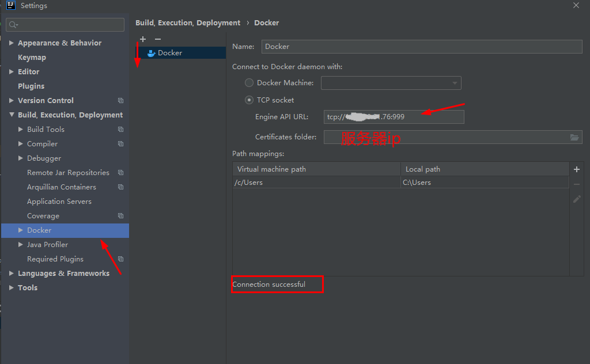590x364 pixels.
Task: Select the C:\Users local path cell
Action: pyautogui.click(x=485, y=183)
